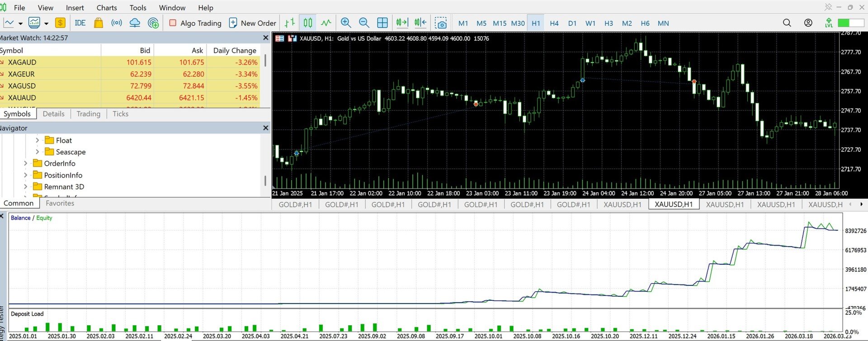Select the H4 timeframe

point(554,23)
